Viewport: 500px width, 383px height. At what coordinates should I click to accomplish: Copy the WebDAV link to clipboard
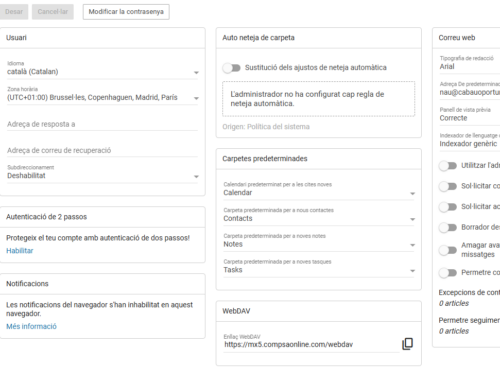[407, 344]
